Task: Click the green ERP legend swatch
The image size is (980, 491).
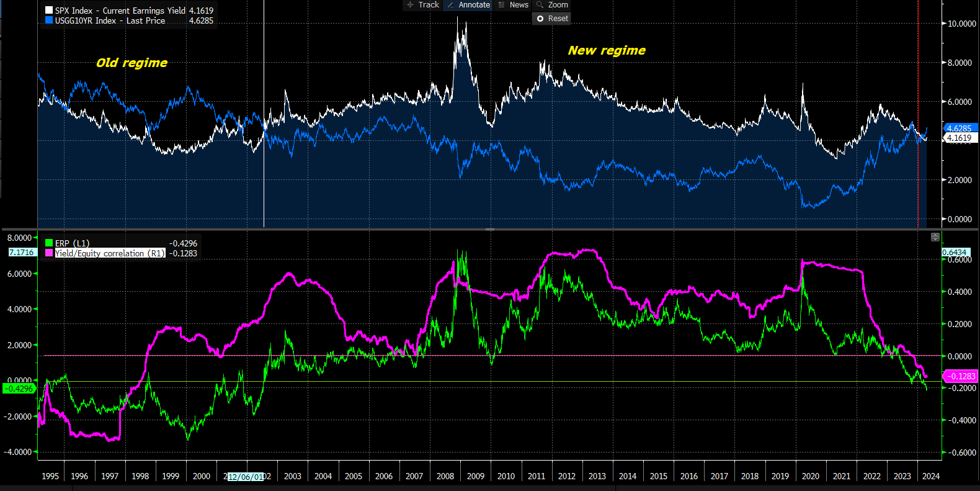Action: (x=49, y=243)
